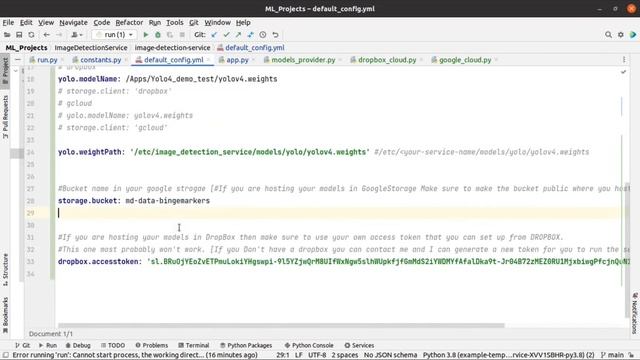640x360 pixels.
Task: Open the Tools menu
Action: [x=175, y=22]
